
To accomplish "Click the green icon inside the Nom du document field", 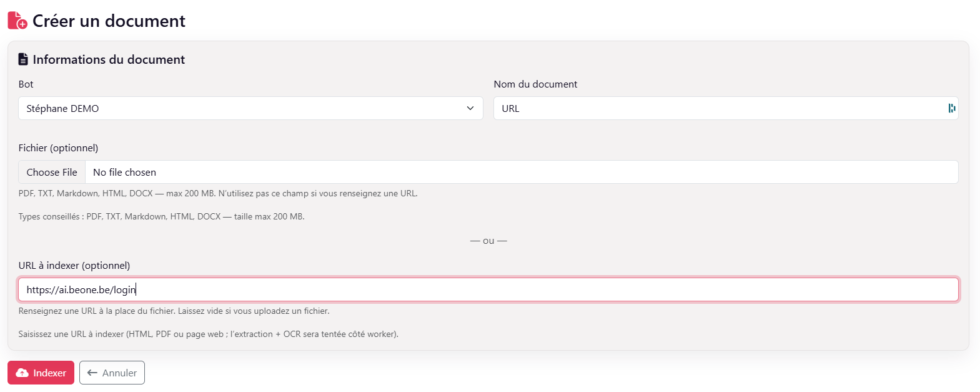I will [951, 108].
